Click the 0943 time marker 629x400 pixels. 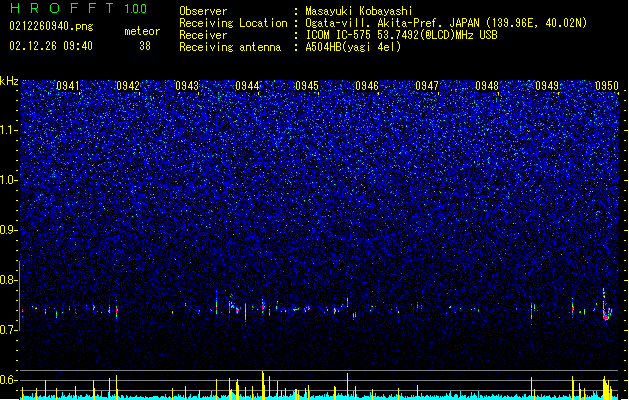point(187,86)
